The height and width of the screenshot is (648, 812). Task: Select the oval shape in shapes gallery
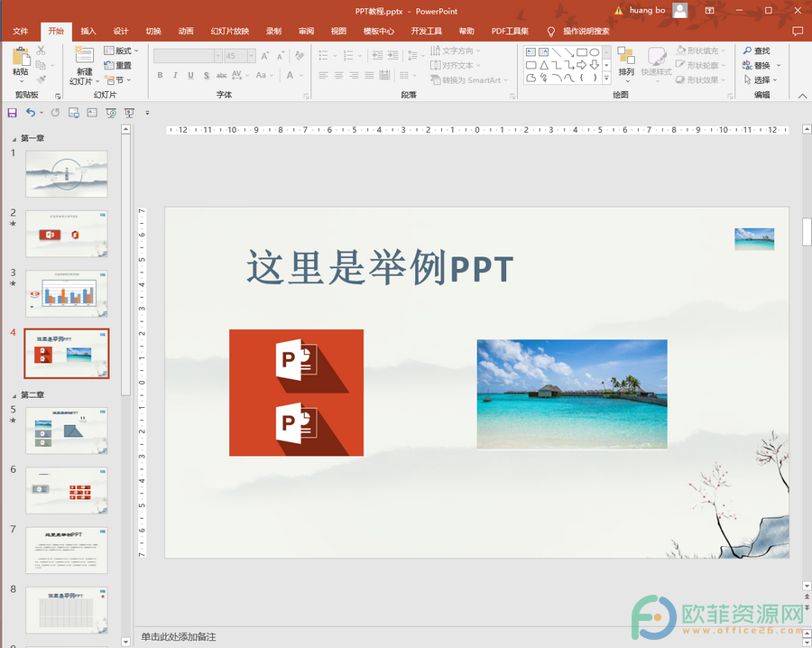click(x=594, y=51)
